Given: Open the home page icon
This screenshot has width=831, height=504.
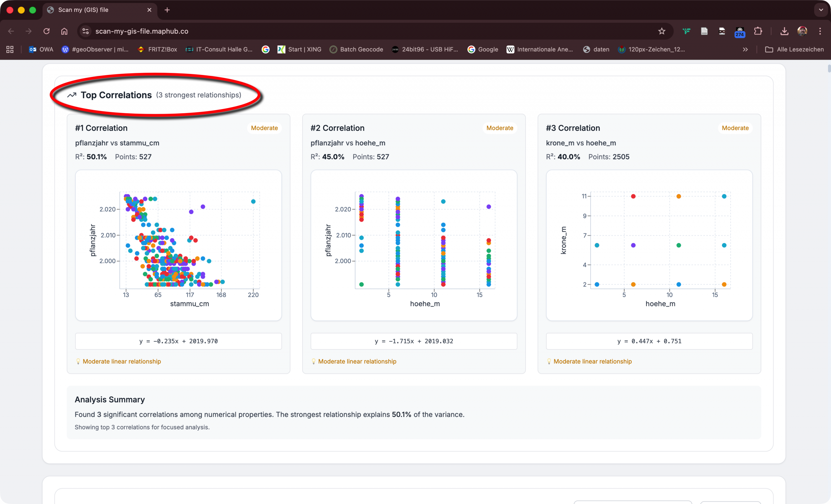Looking at the screenshot, I should point(64,31).
